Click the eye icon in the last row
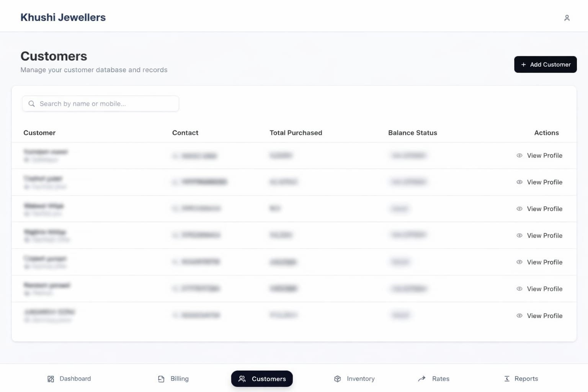Image resolution: width=588 pixels, height=392 pixels. coord(519,316)
